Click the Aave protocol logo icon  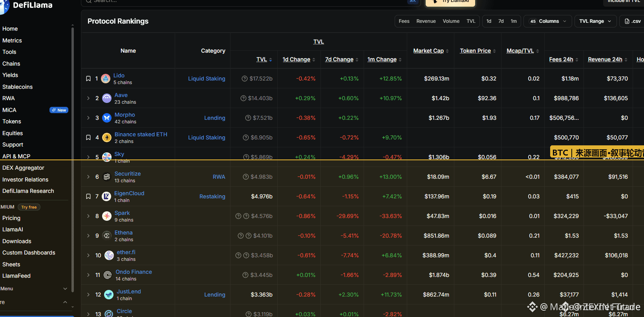coord(107,98)
